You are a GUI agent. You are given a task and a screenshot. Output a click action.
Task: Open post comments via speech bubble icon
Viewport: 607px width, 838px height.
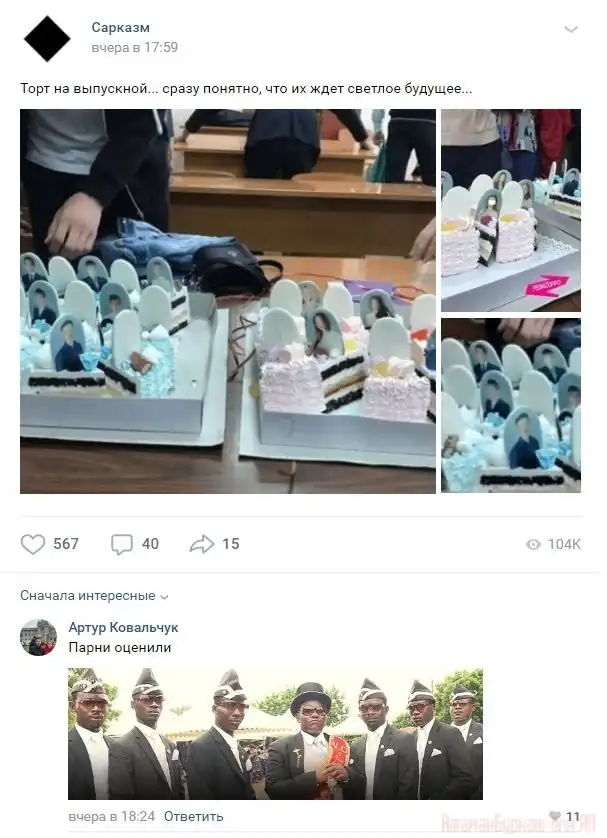[121, 544]
